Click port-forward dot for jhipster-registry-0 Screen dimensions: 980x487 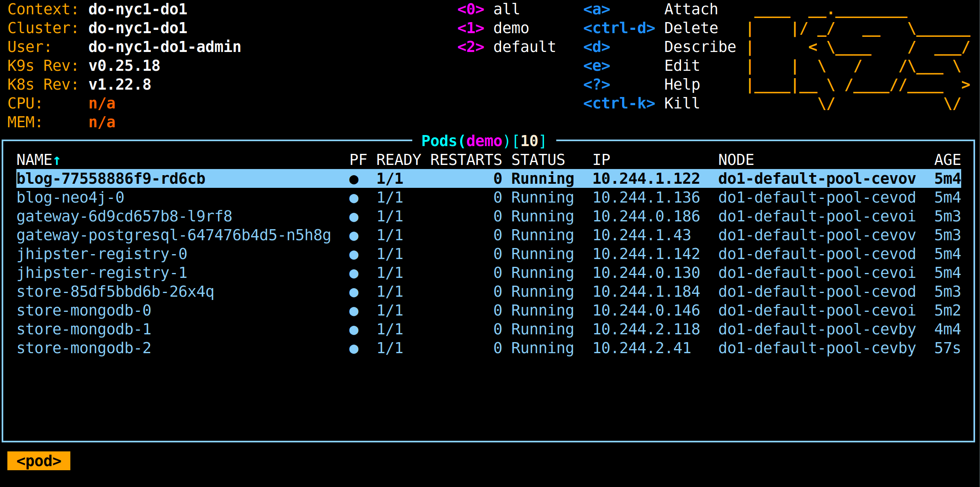pyautogui.click(x=354, y=255)
